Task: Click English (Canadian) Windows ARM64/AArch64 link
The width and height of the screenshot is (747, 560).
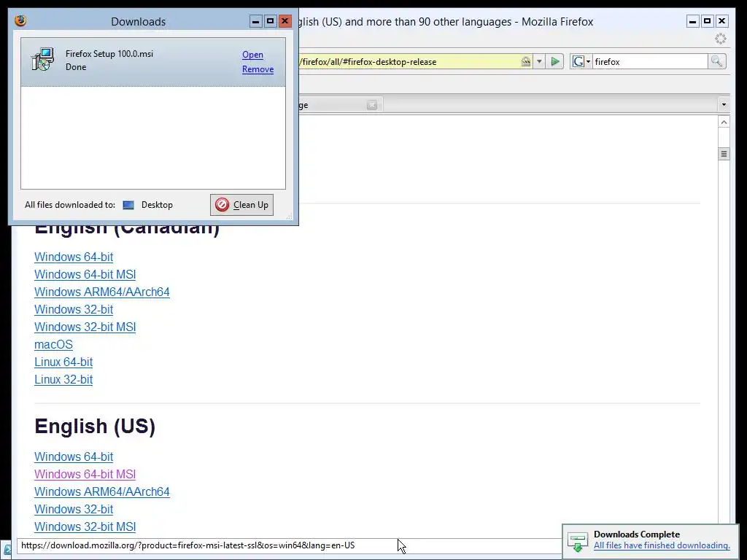Action: [102, 292]
